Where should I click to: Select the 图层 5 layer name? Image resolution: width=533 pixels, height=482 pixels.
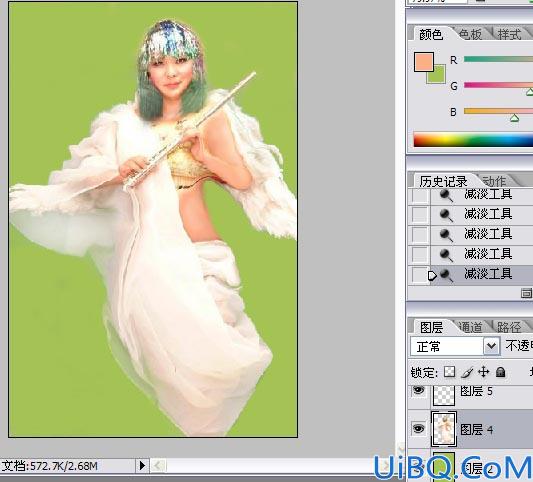coord(477,391)
